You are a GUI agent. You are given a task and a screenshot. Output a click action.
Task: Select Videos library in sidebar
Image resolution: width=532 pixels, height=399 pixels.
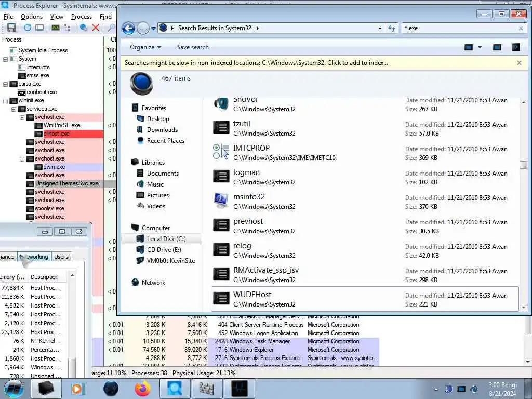[156, 206]
